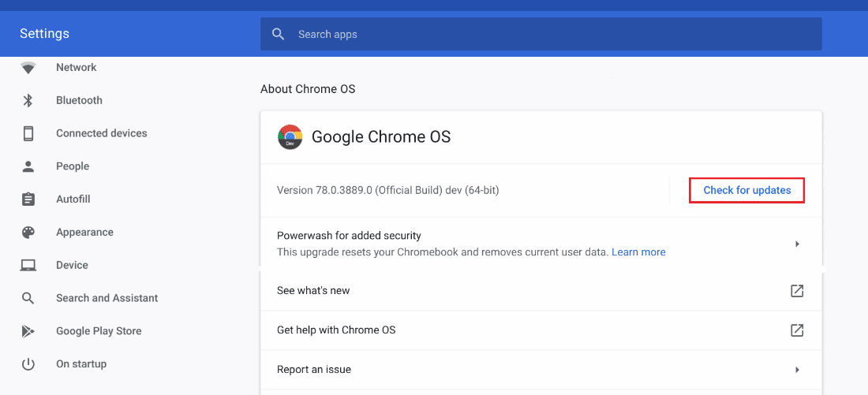This screenshot has height=395, width=868.
Task: Click the People person icon
Action: point(28,166)
